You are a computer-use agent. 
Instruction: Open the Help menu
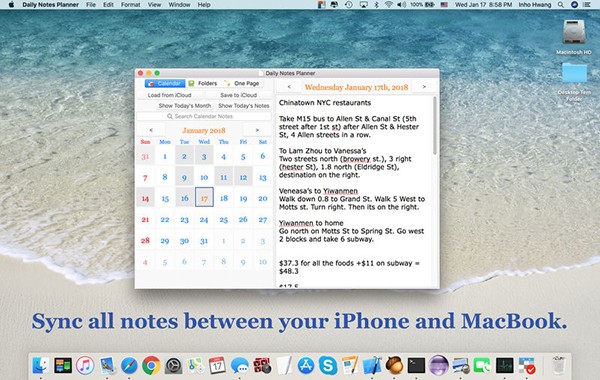pyautogui.click(x=204, y=5)
